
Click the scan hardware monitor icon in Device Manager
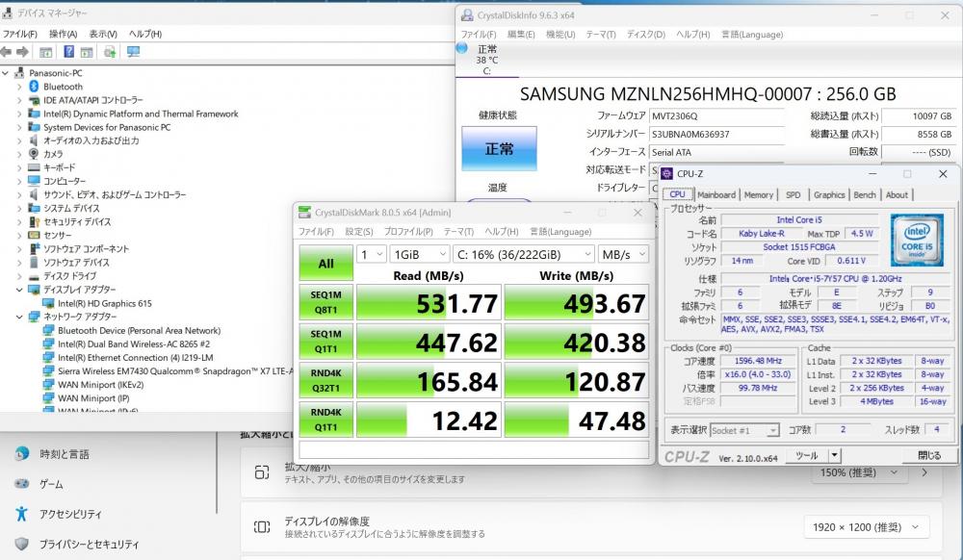tap(133, 52)
